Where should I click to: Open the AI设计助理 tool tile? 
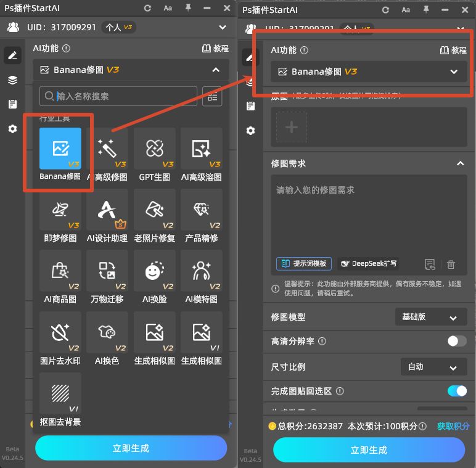[107, 210]
